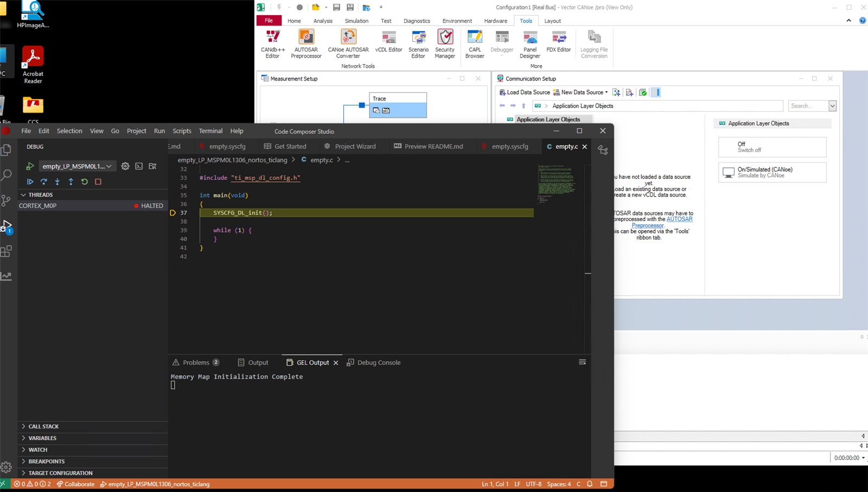Click the save icon in CANoe quick access
Screen dimensions: 868x492
point(336,7)
